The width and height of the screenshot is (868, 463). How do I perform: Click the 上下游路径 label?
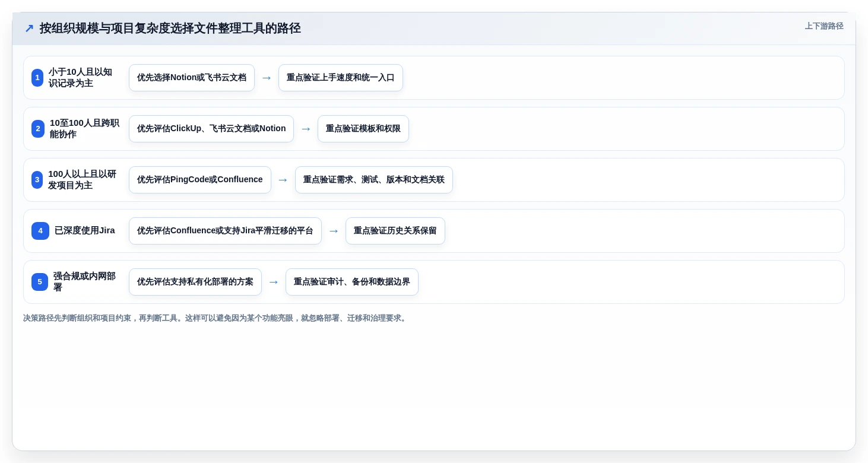[824, 26]
